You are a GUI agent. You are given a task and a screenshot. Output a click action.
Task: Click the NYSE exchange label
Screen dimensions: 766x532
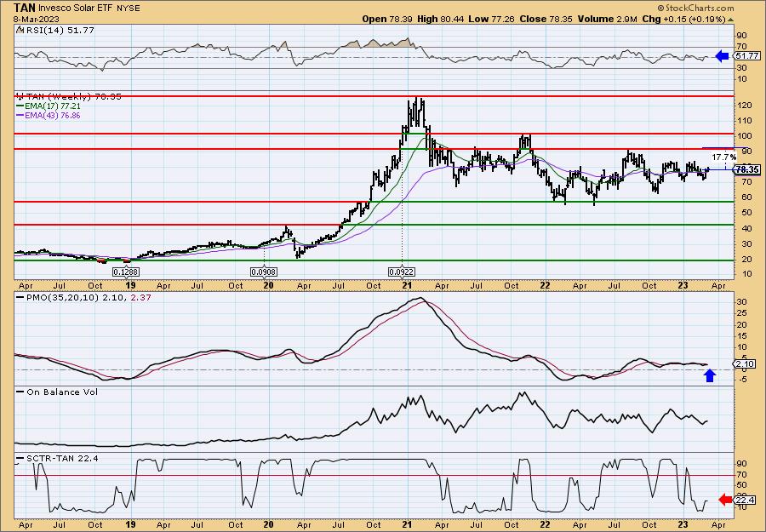click(x=129, y=9)
